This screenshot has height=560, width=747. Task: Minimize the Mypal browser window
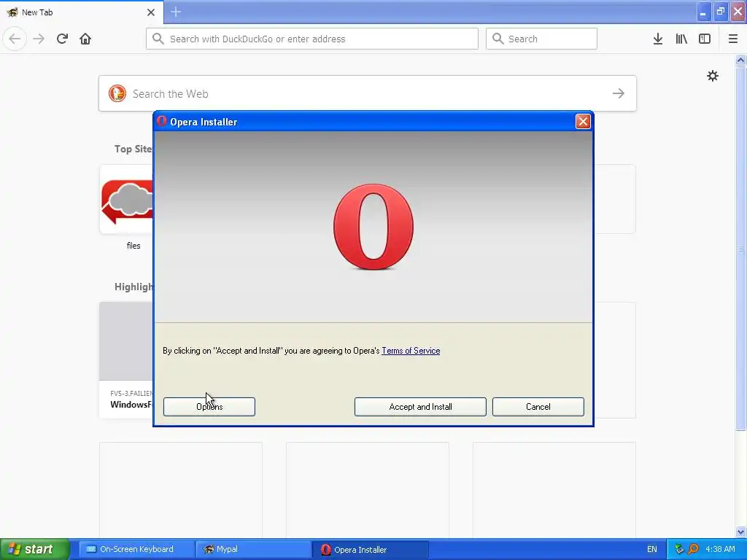(x=703, y=12)
